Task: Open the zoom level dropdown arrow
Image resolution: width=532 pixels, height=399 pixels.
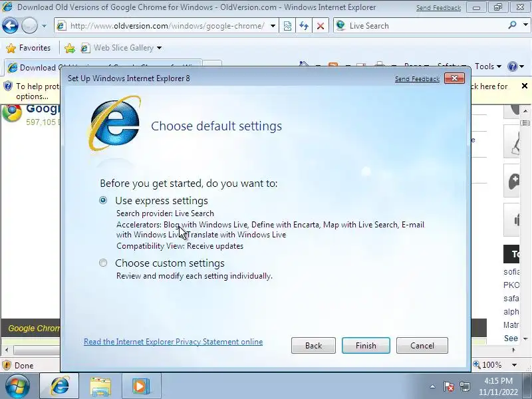Action: 514,365
